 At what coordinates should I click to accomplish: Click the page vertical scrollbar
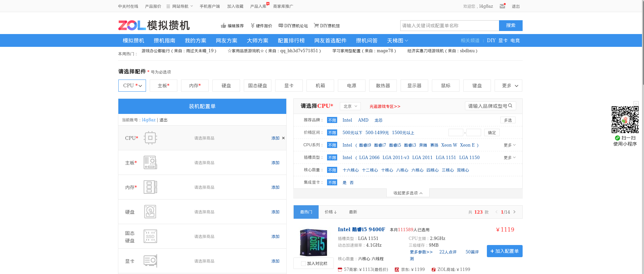(x=643, y=42)
